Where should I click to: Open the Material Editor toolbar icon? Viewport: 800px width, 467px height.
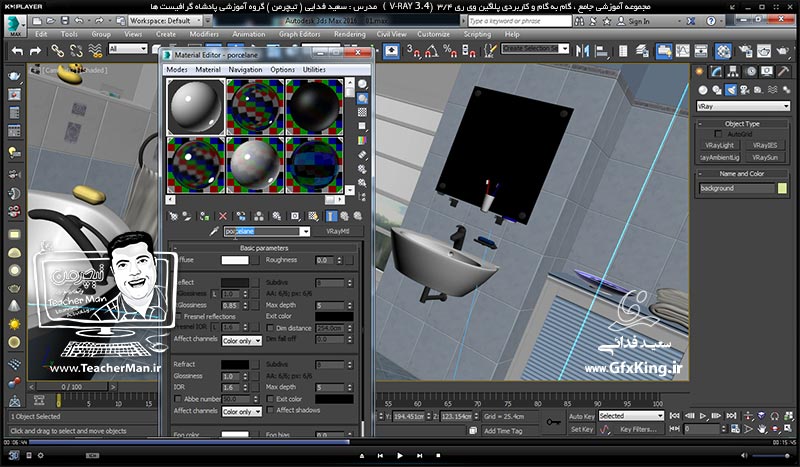pyautogui.click(x=723, y=51)
